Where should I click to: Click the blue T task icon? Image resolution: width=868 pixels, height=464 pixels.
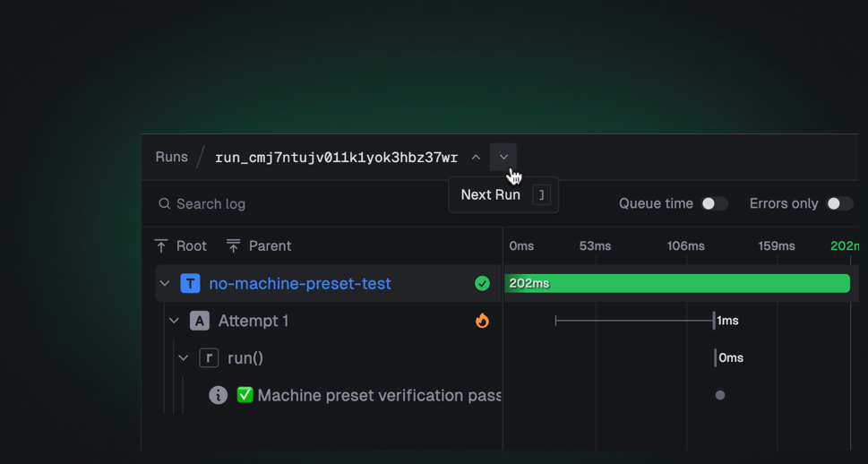191,283
